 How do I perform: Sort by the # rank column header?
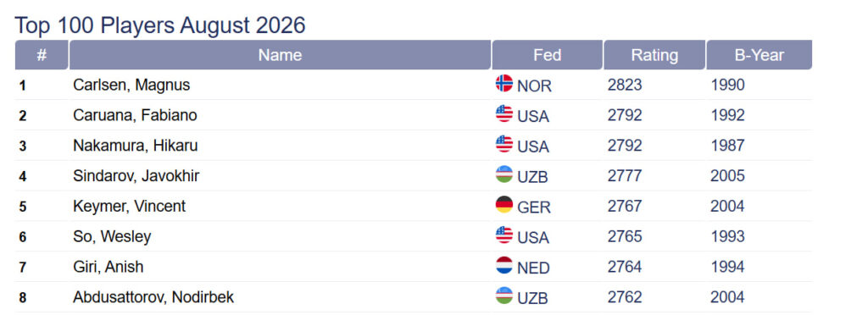42,55
